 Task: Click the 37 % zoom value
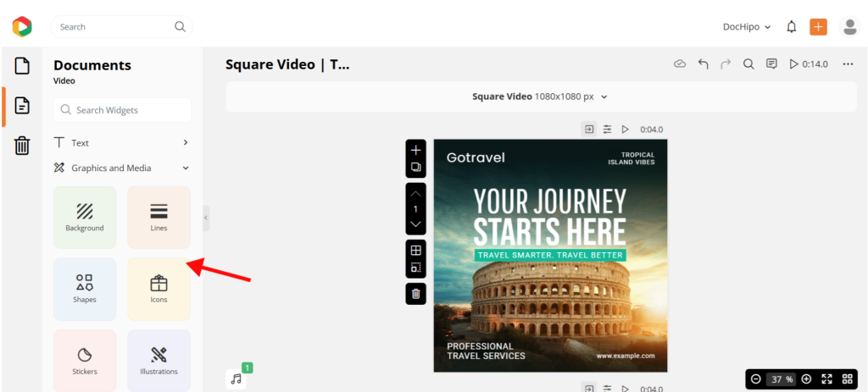[x=781, y=378]
